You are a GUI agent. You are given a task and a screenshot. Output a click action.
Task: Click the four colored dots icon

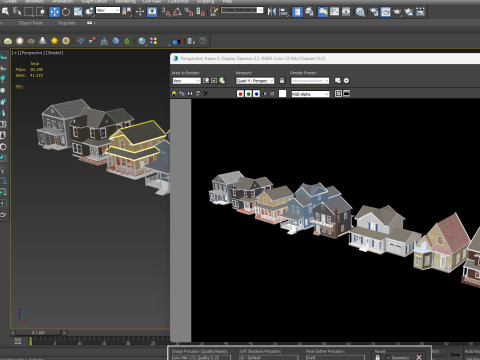tap(153, 41)
